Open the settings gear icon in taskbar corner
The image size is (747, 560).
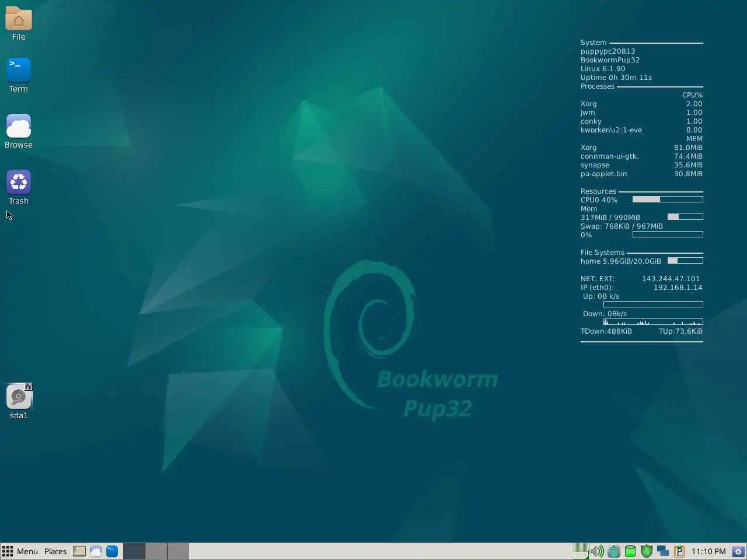coord(738,551)
